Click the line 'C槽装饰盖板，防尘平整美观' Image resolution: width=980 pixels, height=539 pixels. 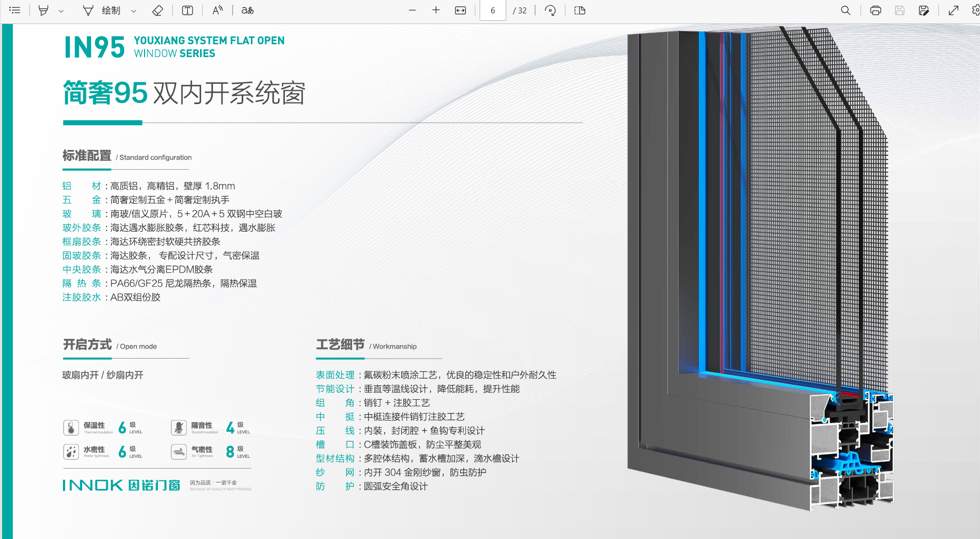(423, 444)
